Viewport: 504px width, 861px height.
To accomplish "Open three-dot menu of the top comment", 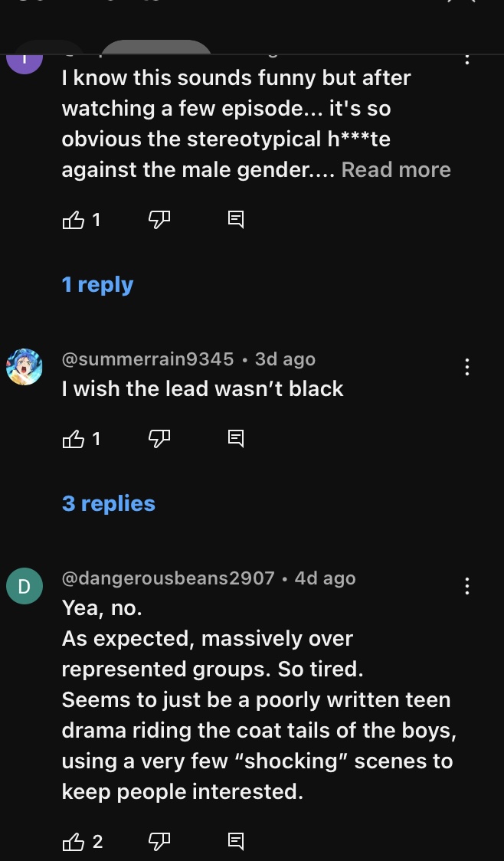I will point(467,57).
